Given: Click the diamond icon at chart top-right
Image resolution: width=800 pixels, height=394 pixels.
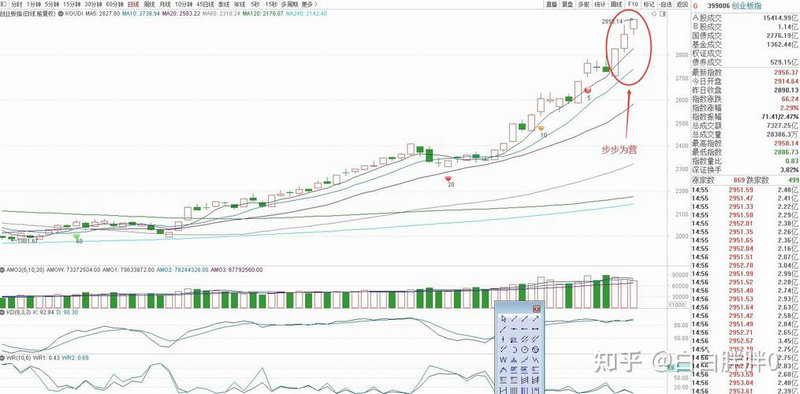Looking at the screenshot, I should 654,13.
